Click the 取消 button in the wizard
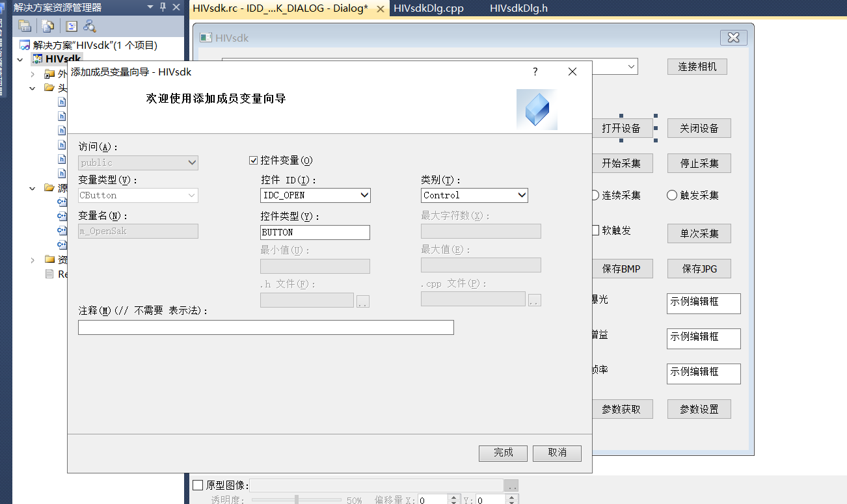 coord(557,453)
